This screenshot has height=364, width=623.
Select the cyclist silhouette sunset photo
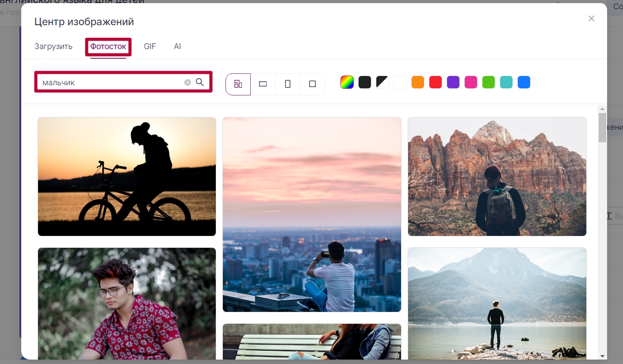click(127, 177)
